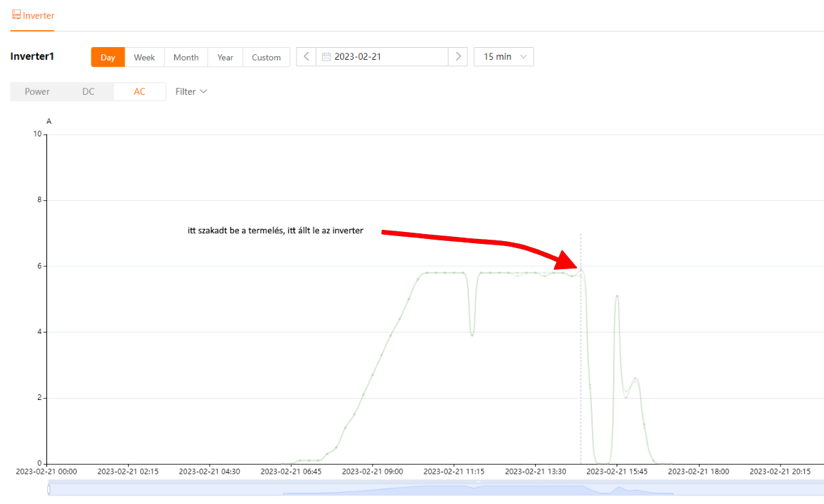Switch to Month time range
The height and width of the screenshot is (504, 824).
186,58
